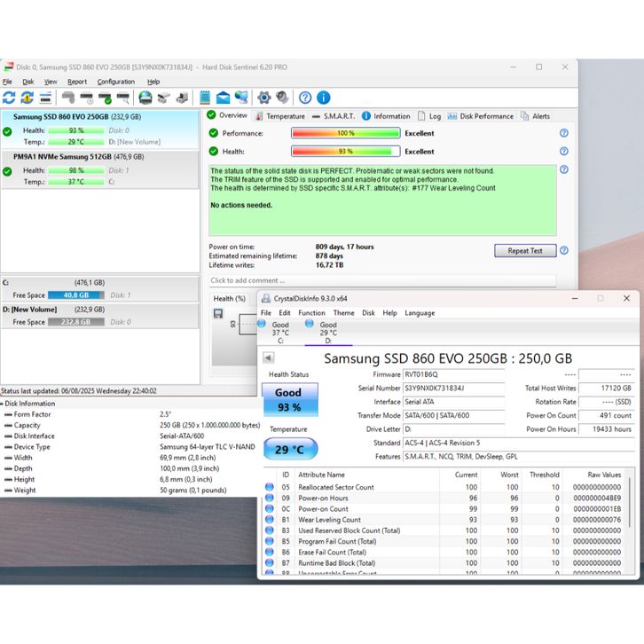
Task: Open the send email report icon
Action: pyautogui.click(x=223, y=98)
